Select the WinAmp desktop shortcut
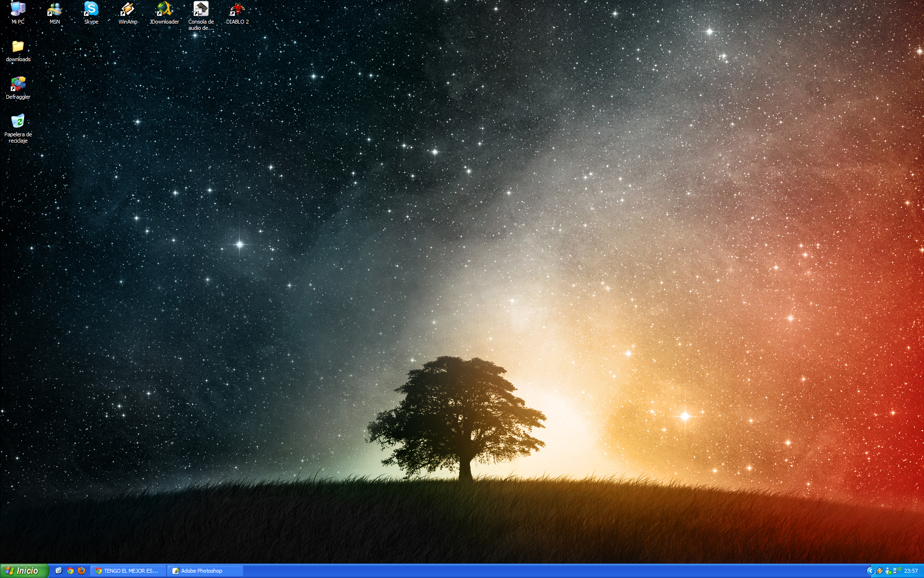The height and width of the screenshot is (578, 924). tap(128, 13)
